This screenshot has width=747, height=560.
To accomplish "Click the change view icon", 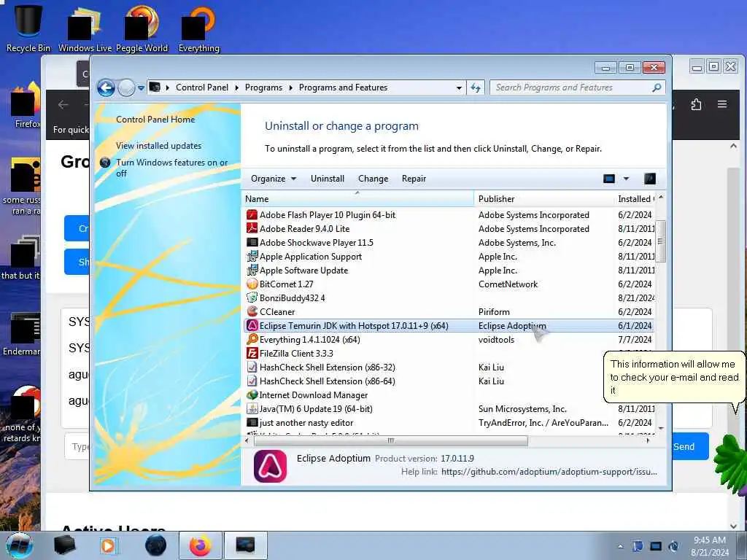I will (609, 179).
